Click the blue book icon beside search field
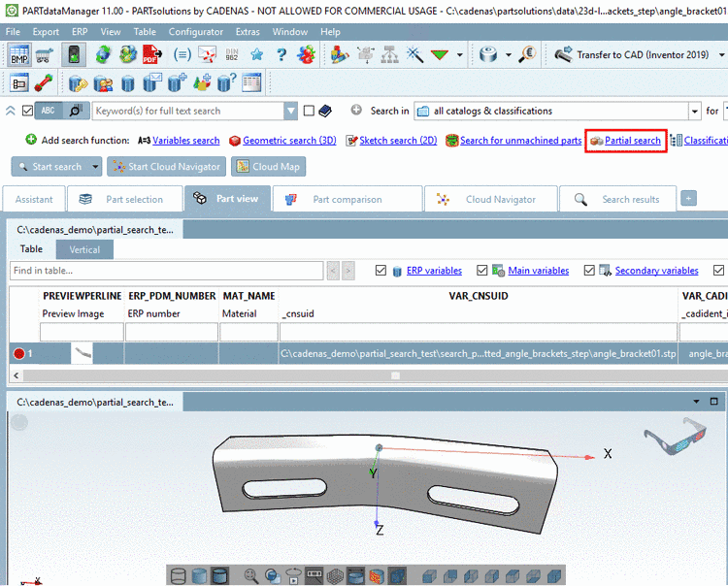This screenshot has width=728, height=586. pos(325,111)
